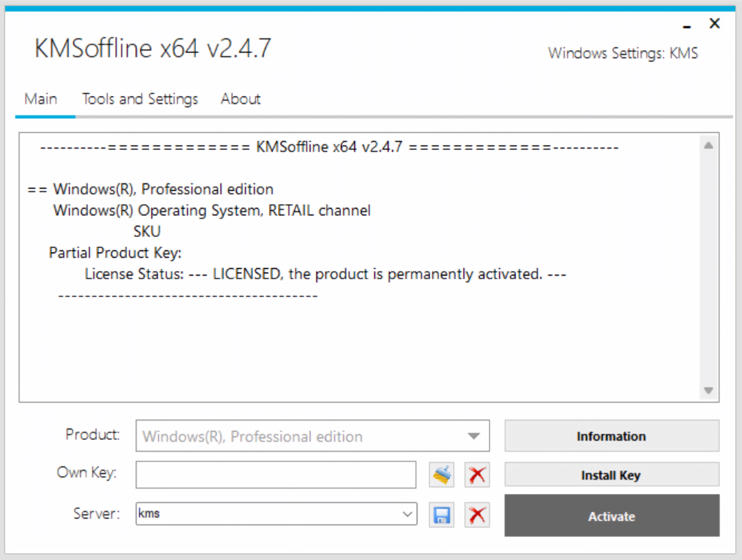Expand the Product dropdown list
This screenshot has width=742, height=560.
pyautogui.click(x=473, y=436)
